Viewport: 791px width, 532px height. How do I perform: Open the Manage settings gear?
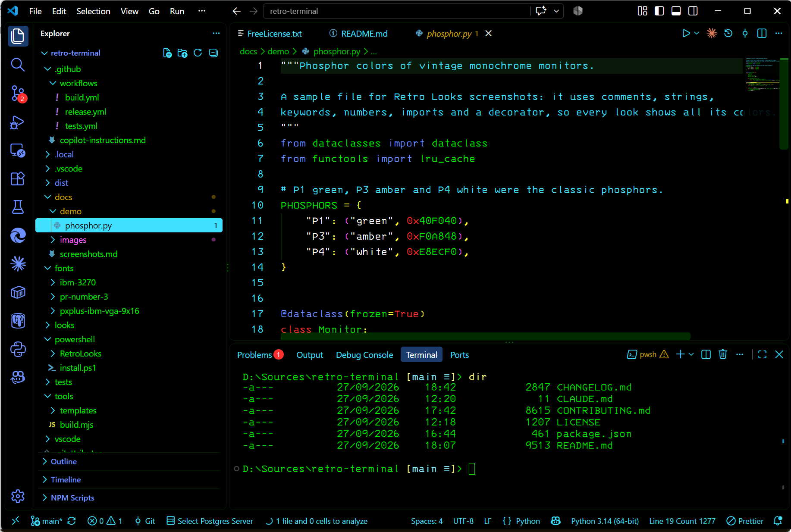18,496
